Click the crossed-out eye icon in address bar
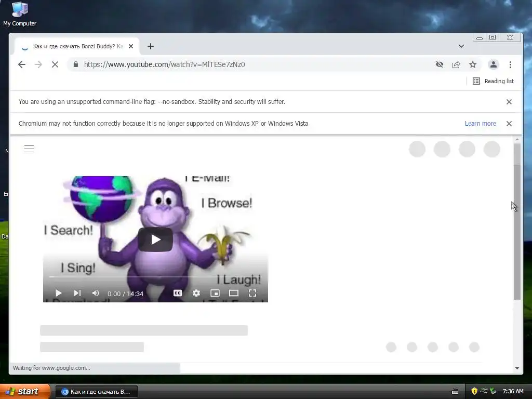 (x=440, y=64)
